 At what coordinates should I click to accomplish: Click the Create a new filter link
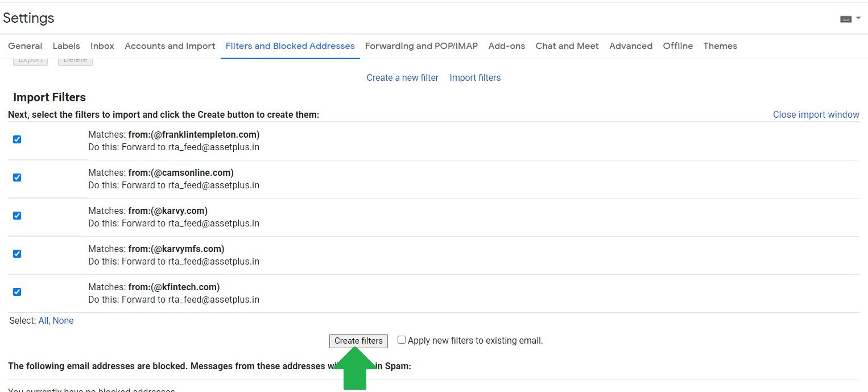click(403, 78)
